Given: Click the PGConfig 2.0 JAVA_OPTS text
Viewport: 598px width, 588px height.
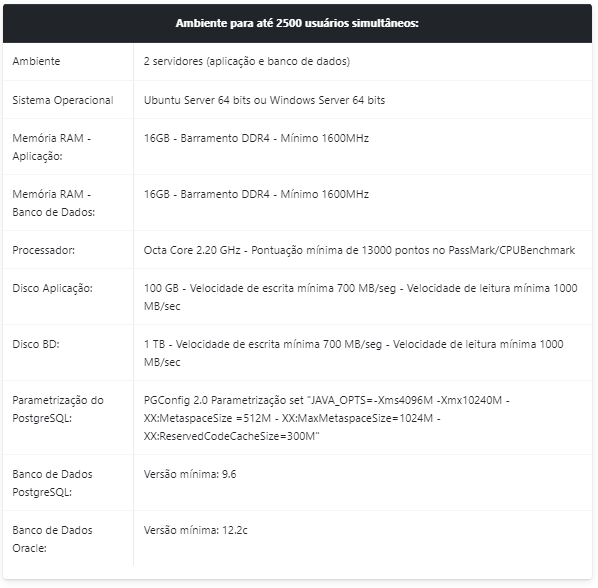Looking at the screenshot, I should pyautogui.click(x=327, y=418).
